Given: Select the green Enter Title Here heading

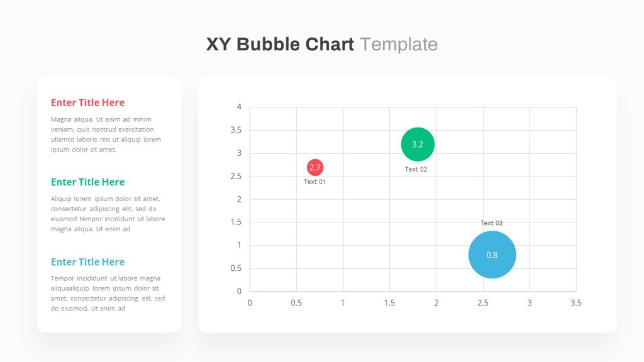Looking at the screenshot, I should [x=88, y=182].
